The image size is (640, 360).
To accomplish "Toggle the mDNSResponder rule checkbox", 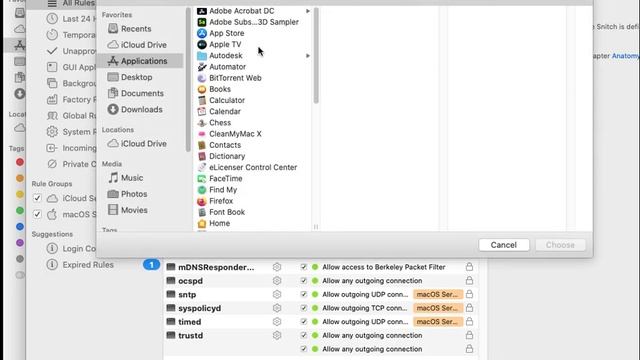I will tap(303, 267).
